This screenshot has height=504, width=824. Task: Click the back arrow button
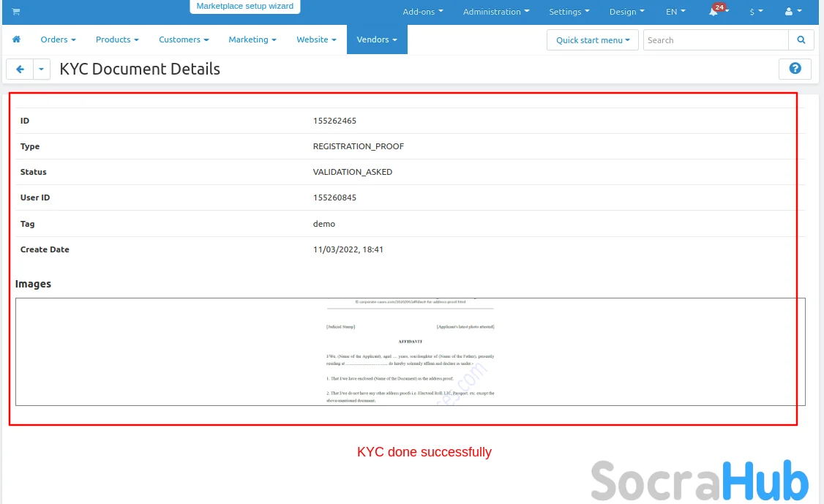[x=20, y=69]
